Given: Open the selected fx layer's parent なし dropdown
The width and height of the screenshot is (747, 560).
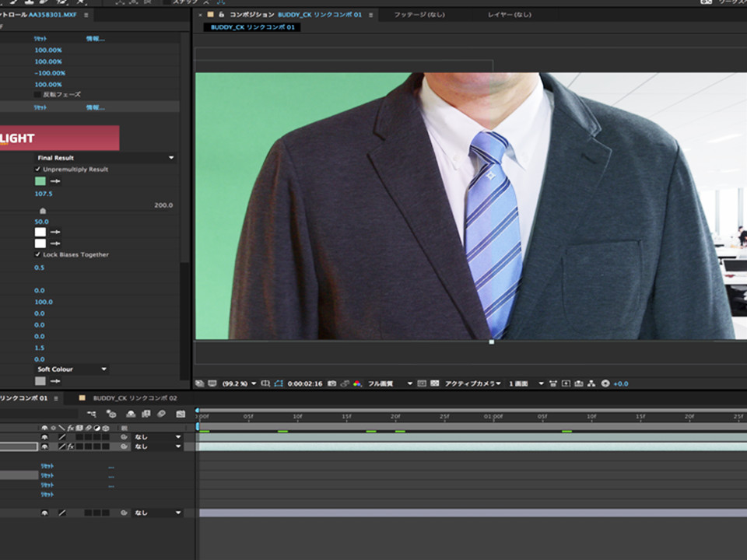Looking at the screenshot, I should 158,446.
